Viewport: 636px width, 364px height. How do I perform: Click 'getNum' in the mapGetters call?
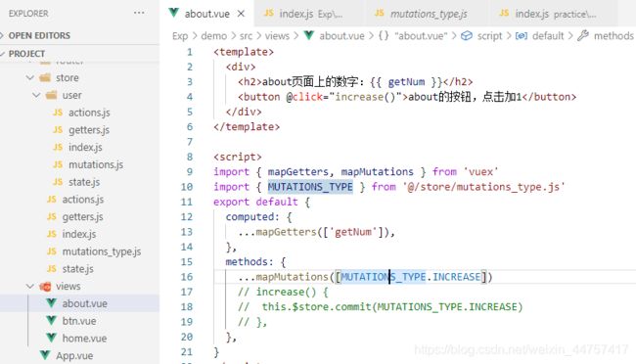pyautogui.click(x=353, y=232)
